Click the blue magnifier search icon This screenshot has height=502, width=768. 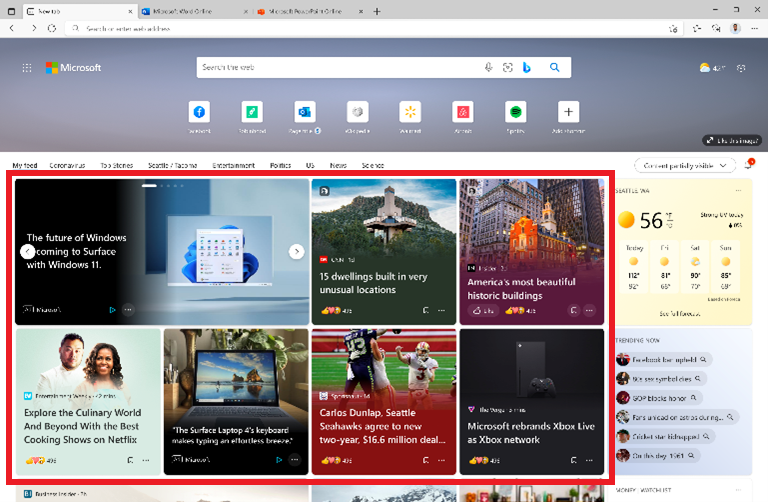554,68
